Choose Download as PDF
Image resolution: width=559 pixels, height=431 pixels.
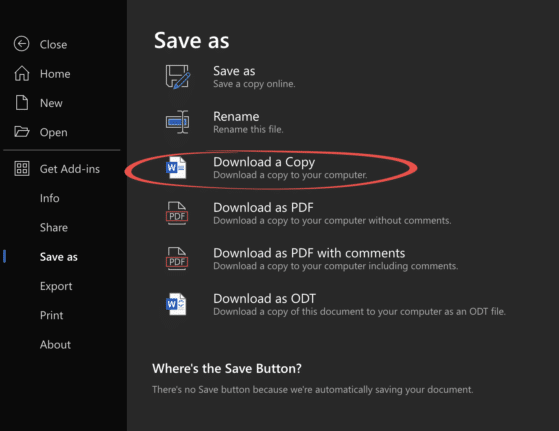tap(263, 207)
